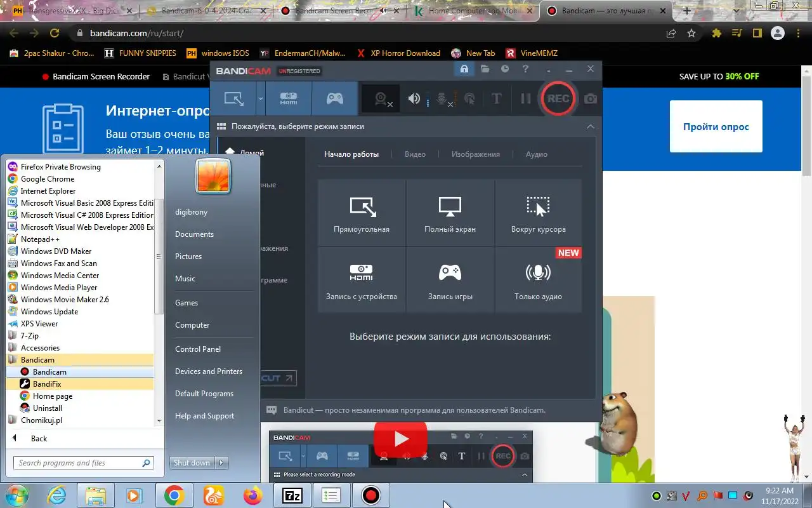
Task: Toggle the webcam overlay in Bandicam
Action: click(381, 98)
